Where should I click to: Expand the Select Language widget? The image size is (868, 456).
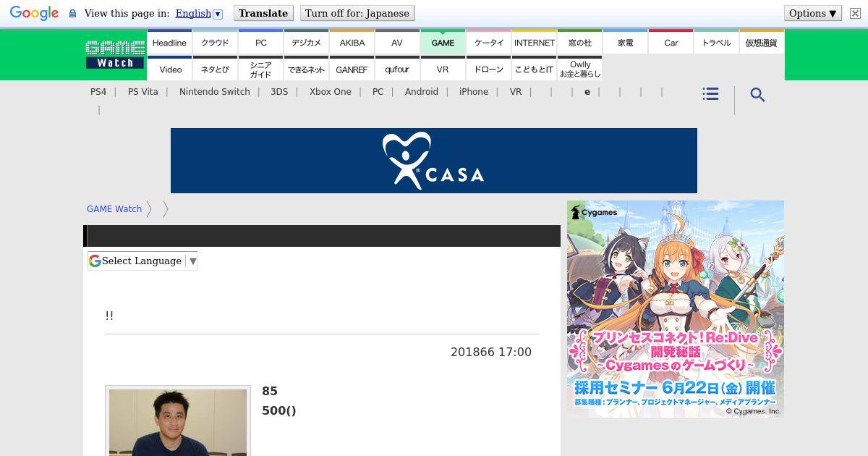click(142, 261)
